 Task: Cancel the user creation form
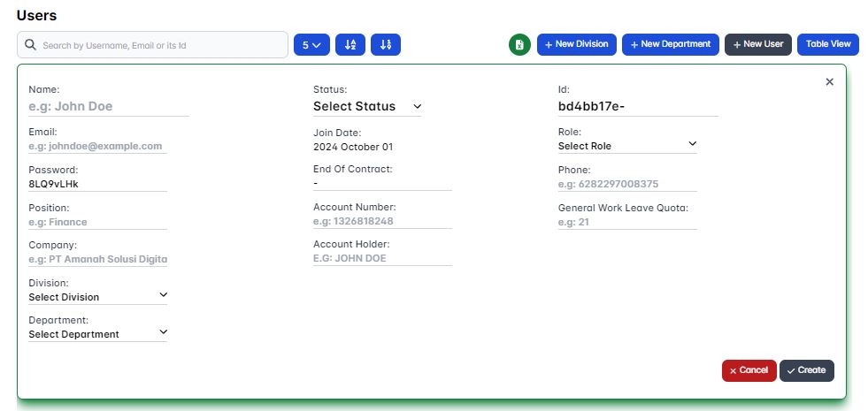(749, 370)
